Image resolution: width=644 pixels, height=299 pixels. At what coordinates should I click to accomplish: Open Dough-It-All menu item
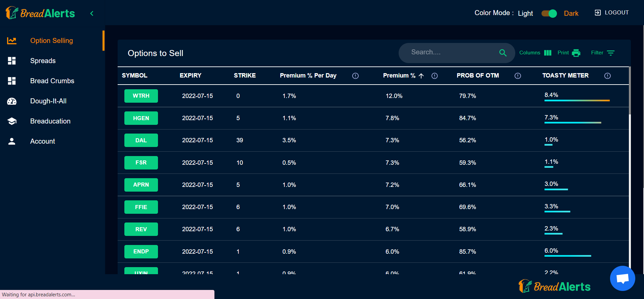click(48, 101)
